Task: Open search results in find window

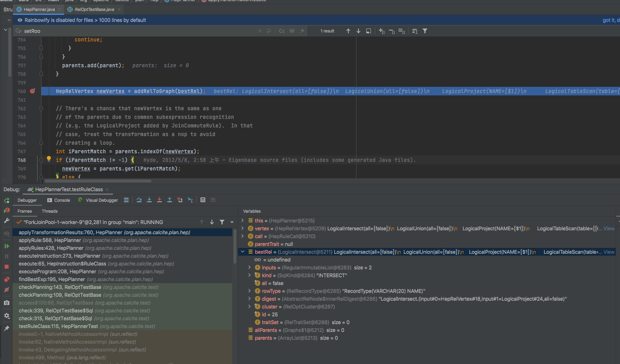Action: point(369,31)
